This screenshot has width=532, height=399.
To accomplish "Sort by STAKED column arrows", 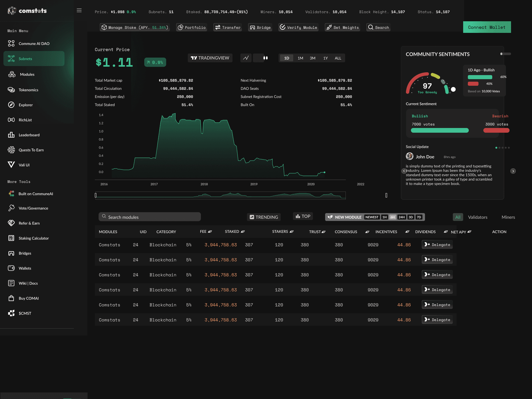I will pyautogui.click(x=243, y=232).
